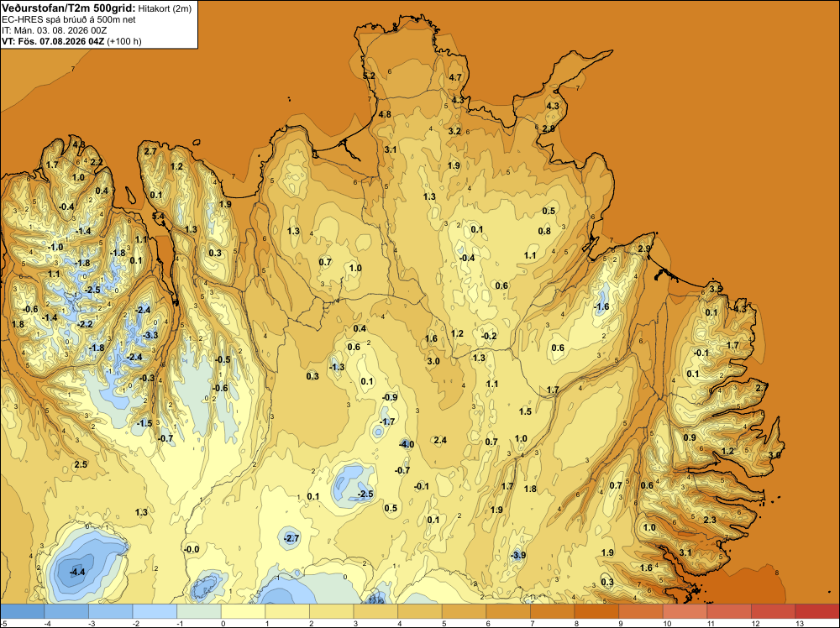Select the -0.0 temperature reading
Viewport: 840px width, 628px height.
[192, 549]
